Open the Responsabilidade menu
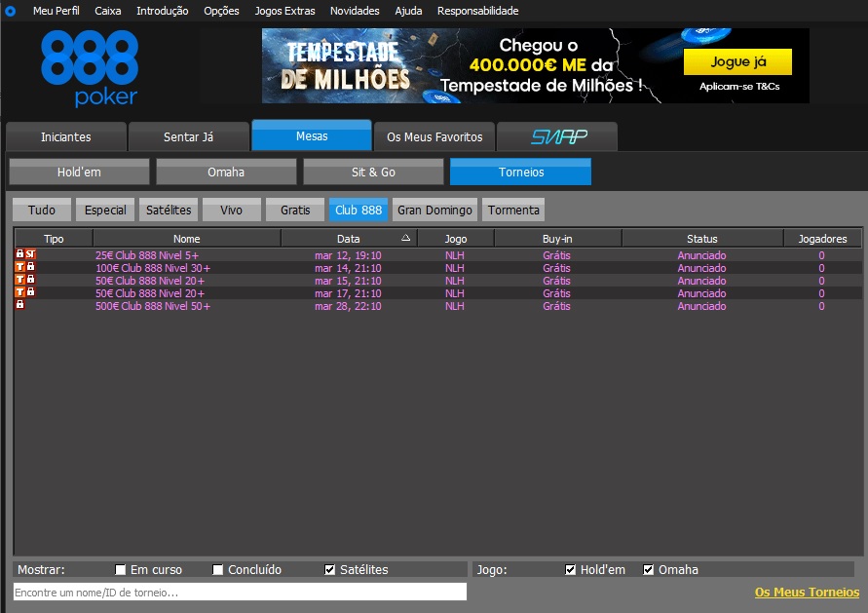 pyautogui.click(x=477, y=11)
